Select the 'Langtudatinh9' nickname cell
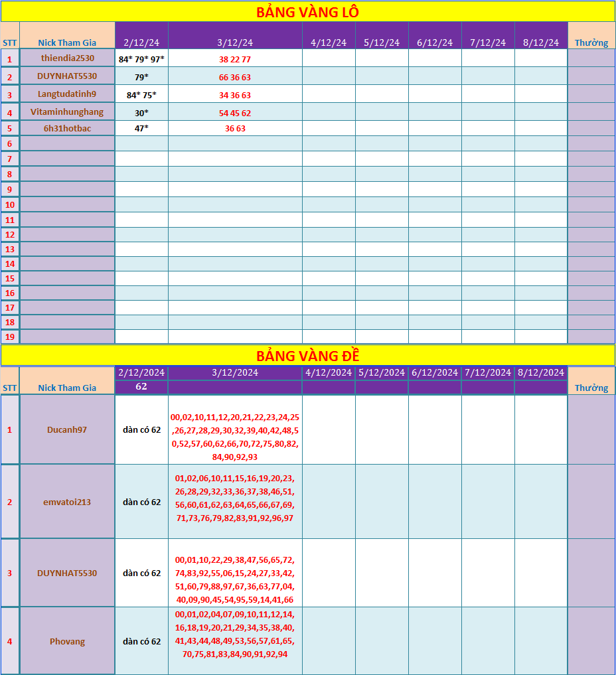The height and width of the screenshot is (675, 616). 68,94
